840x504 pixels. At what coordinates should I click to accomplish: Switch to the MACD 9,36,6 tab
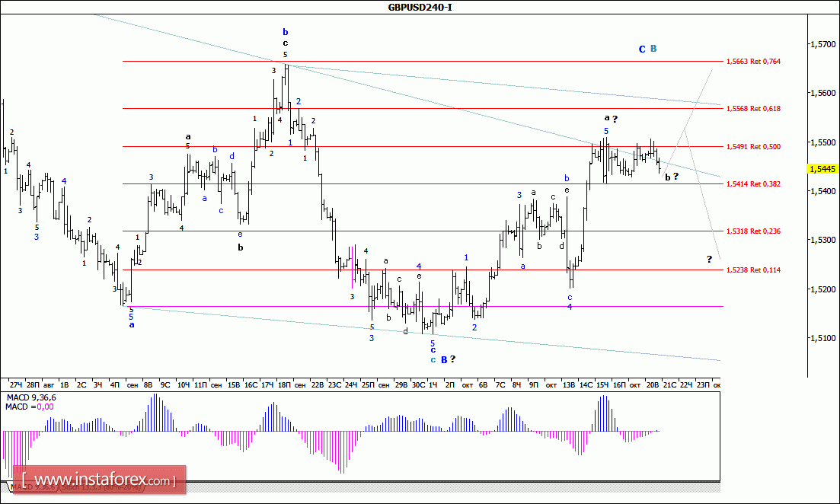coord(34,487)
